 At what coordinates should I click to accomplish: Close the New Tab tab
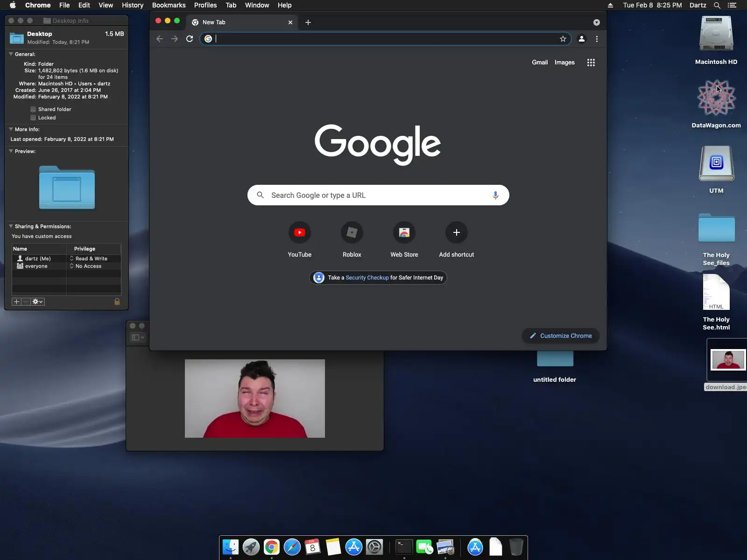pos(290,22)
